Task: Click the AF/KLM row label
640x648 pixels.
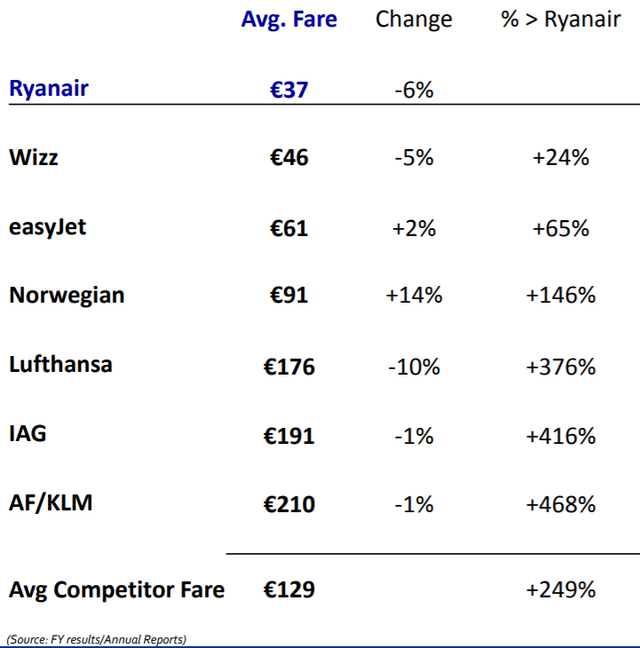Action: point(51,503)
